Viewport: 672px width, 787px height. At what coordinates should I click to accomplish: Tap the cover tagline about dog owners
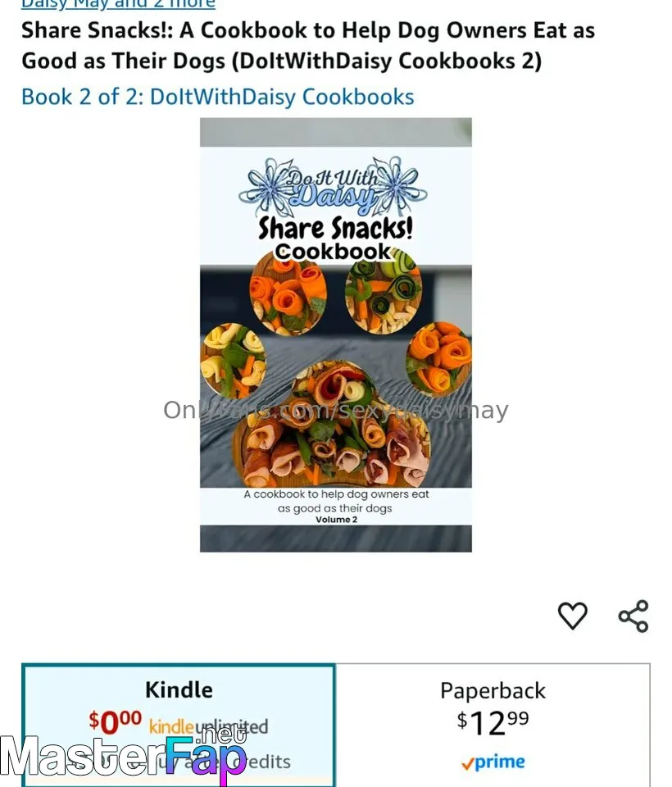pyautogui.click(x=336, y=501)
